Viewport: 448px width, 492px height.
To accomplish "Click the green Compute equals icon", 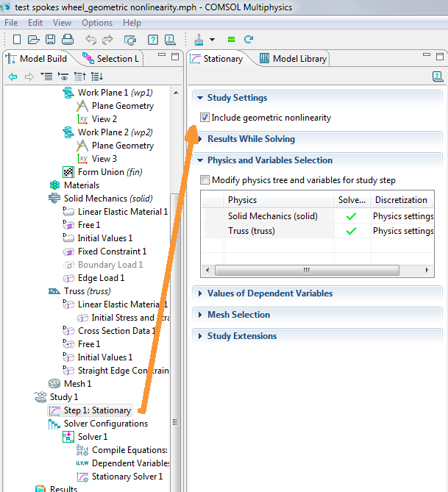I will [x=231, y=39].
